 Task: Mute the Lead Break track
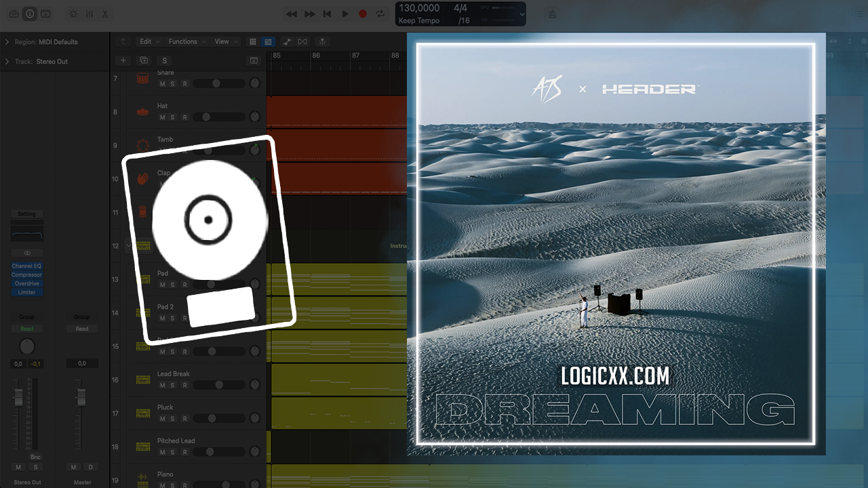pos(162,385)
